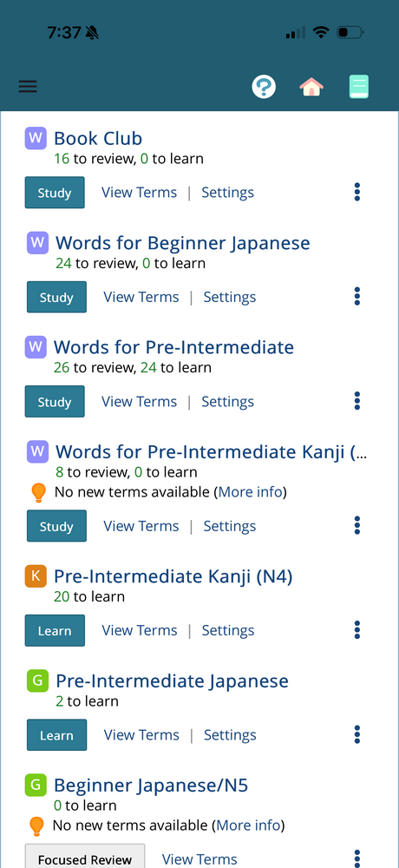This screenshot has width=399, height=868.
Task: Open the green book icon
Action: point(358,87)
